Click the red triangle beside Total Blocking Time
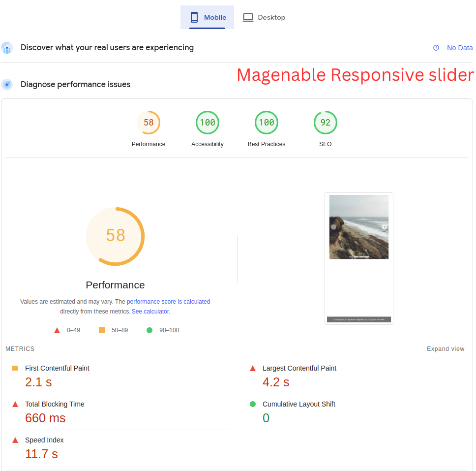476x471 pixels. 15,404
